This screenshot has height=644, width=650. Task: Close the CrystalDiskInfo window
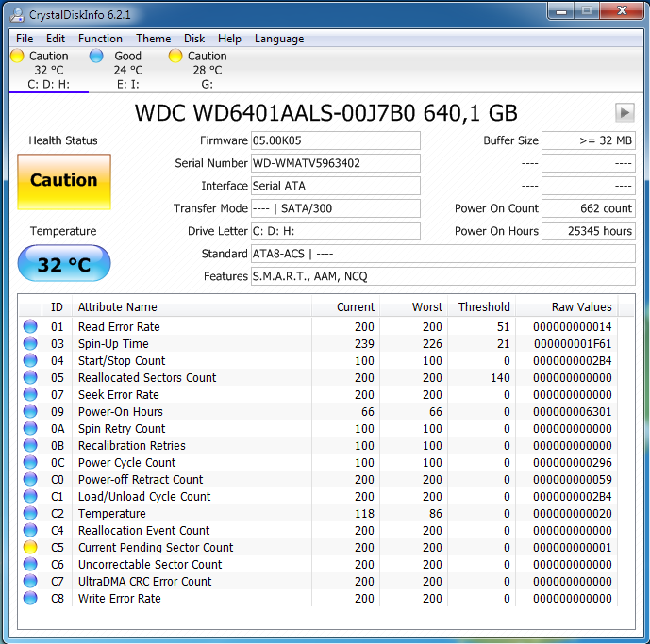pos(622,11)
